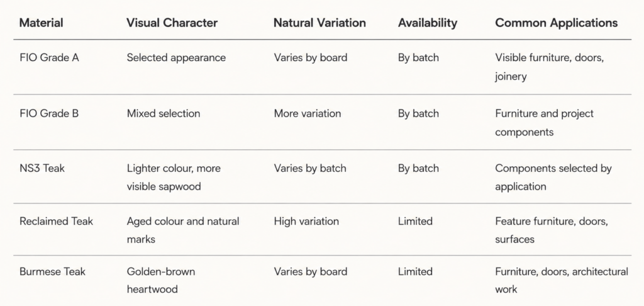This screenshot has width=644, height=306.
Task: Click Limited availability in Reclaimed Teak row
Action: 415,221
